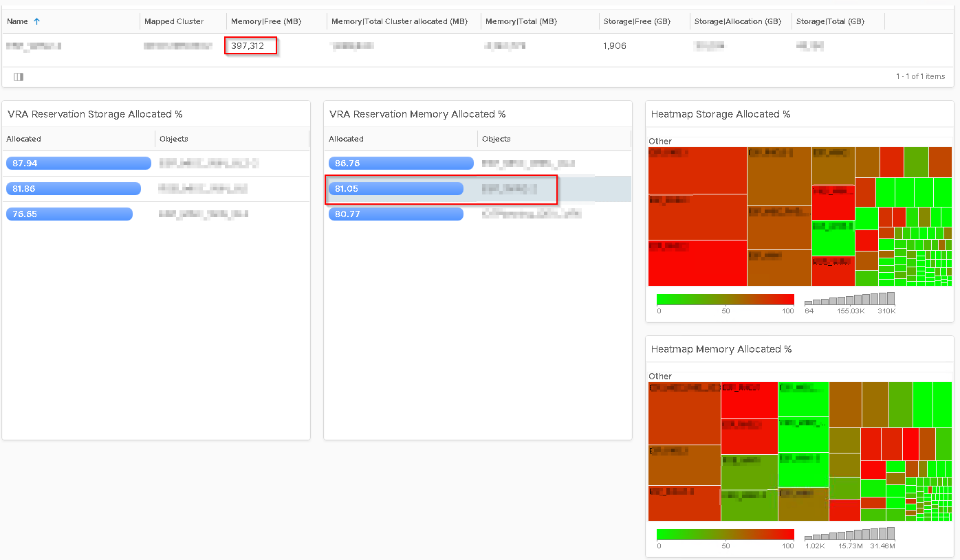Sort by the Storage|Total (GB) column header

[829, 21]
